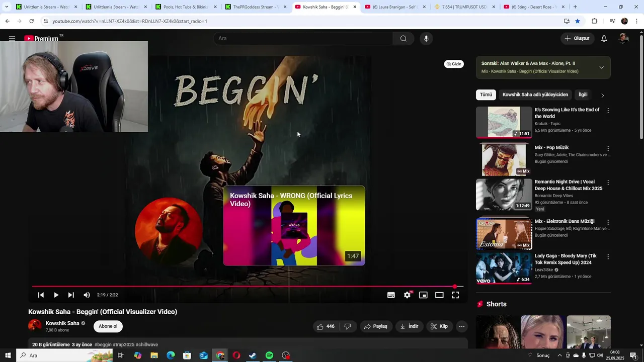Screen dimensions: 644x362
Task: Open options for Romantic Night Drive video
Action: [x=608, y=183]
